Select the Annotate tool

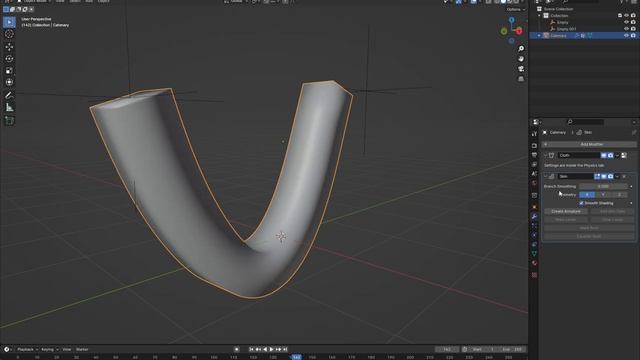pyautogui.click(x=9, y=95)
